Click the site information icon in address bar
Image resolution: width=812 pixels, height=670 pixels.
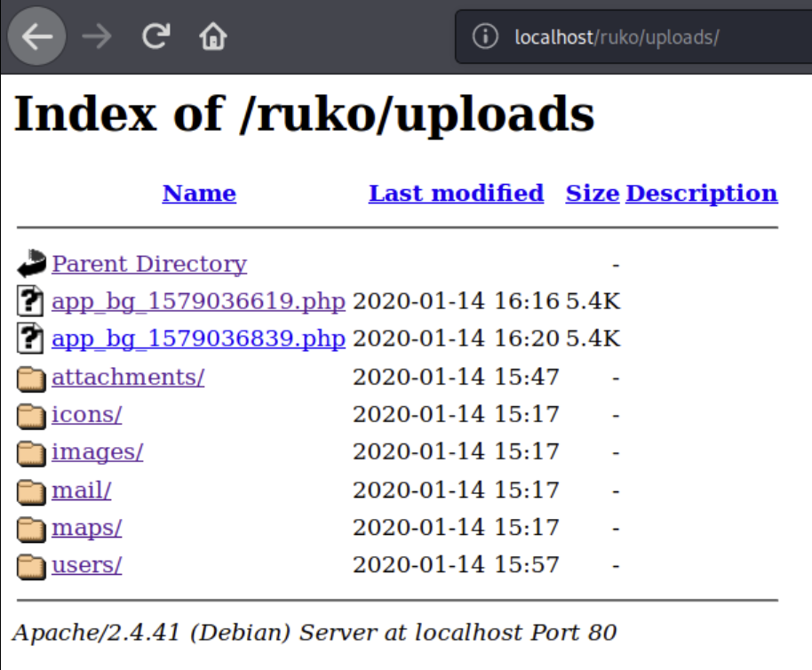coord(484,37)
